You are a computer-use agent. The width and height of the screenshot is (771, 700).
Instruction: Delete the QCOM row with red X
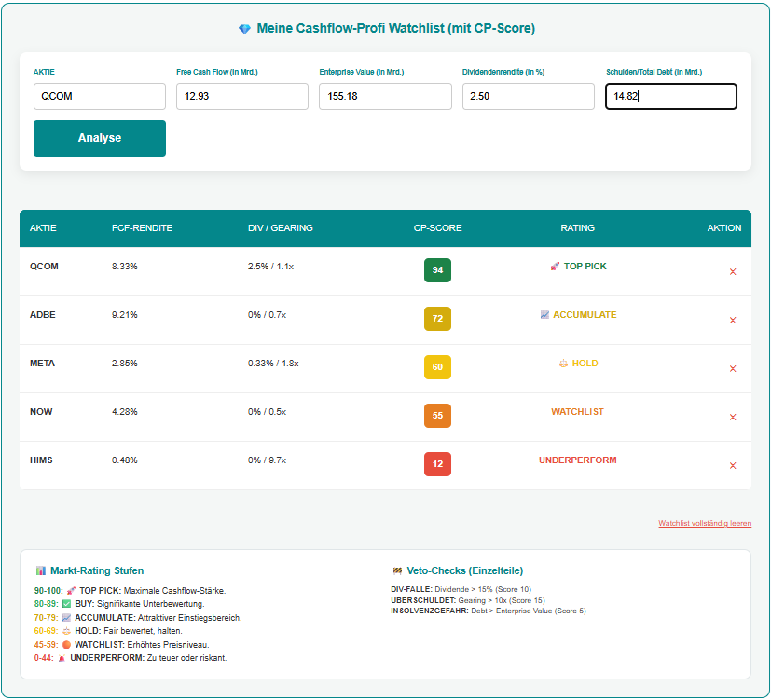point(733,272)
